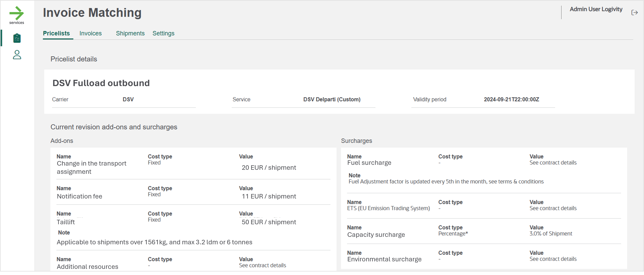Click the Fuel Adjustment factor note text
This screenshot has height=275, width=644.
(446, 181)
